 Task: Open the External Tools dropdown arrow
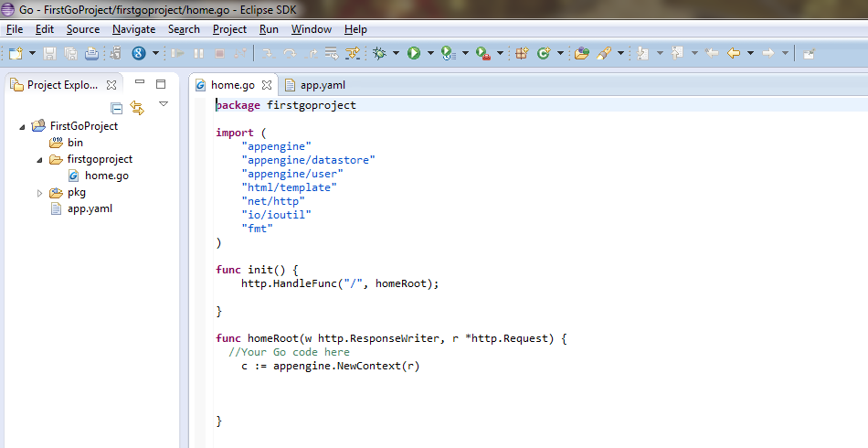(x=500, y=53)
